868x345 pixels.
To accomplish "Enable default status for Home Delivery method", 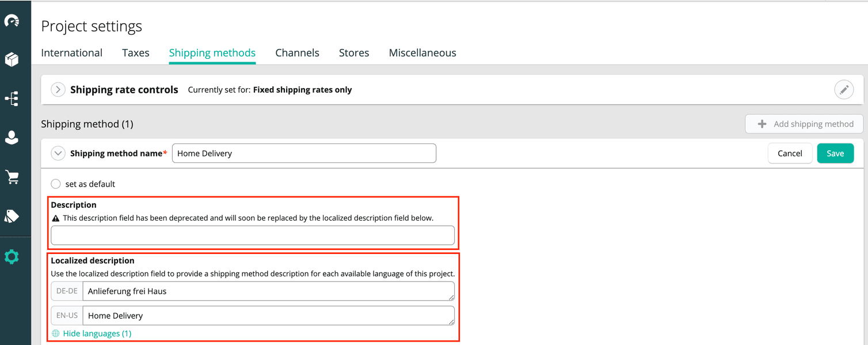I will [56, 183].
